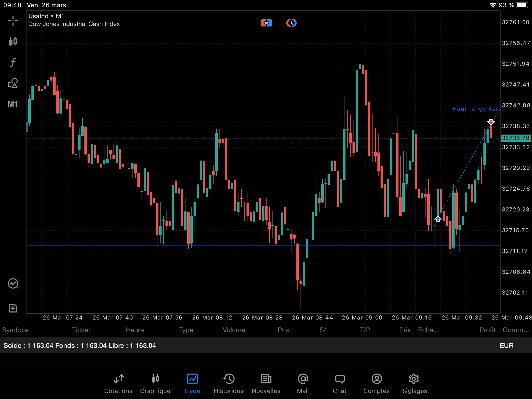Switch to the Cotations tab
Image resolution: width=532 pixels, height=399 pixels.
click(118, 384)
